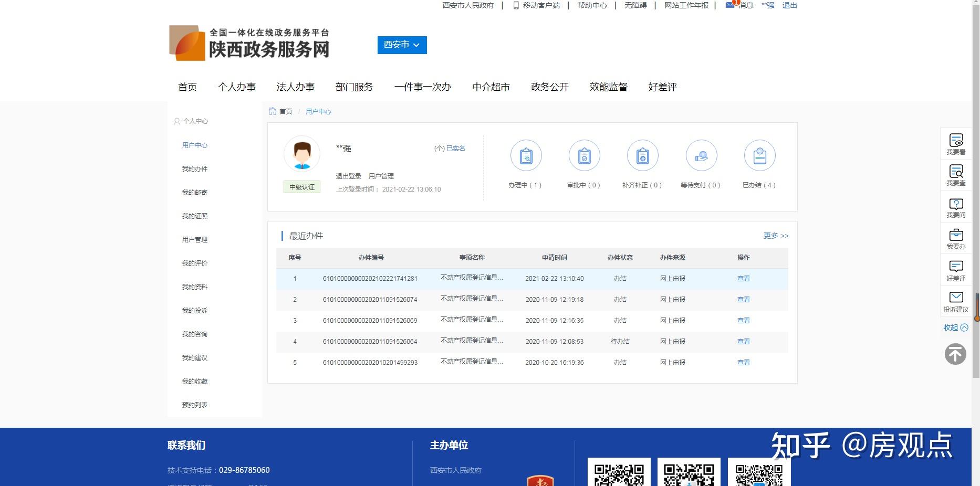Click the home icon in breadcrumb
Screen dimensions: 980x486
[x=272, y=111]
